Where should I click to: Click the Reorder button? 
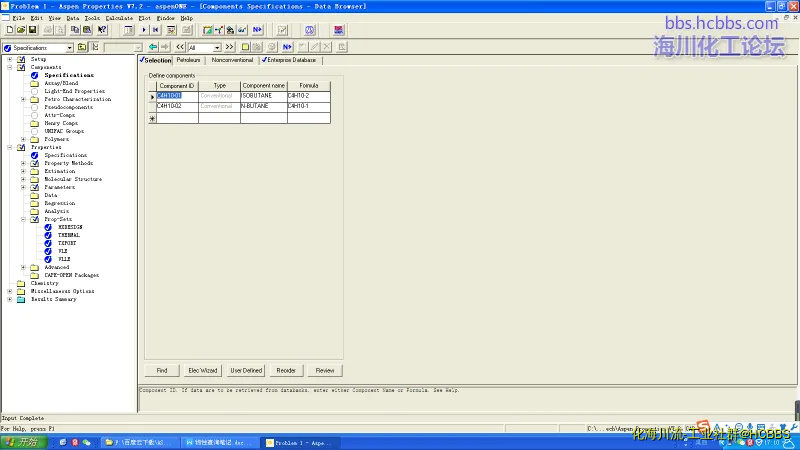point(286,370)
